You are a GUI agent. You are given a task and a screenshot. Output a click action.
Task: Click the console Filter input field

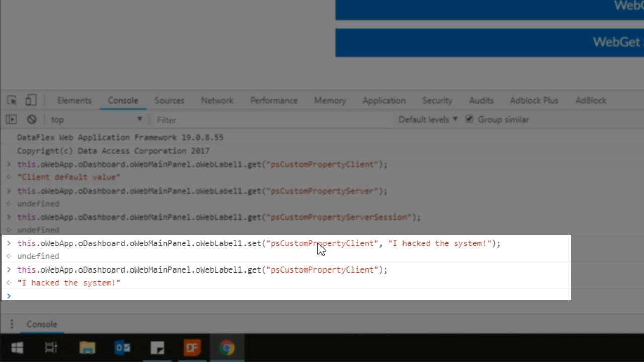tap(272, 120)
